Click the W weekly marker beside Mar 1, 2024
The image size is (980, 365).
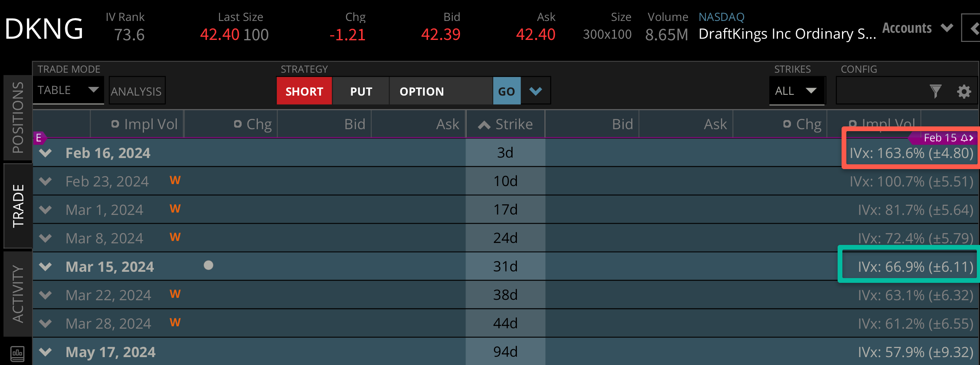point(175,208)
